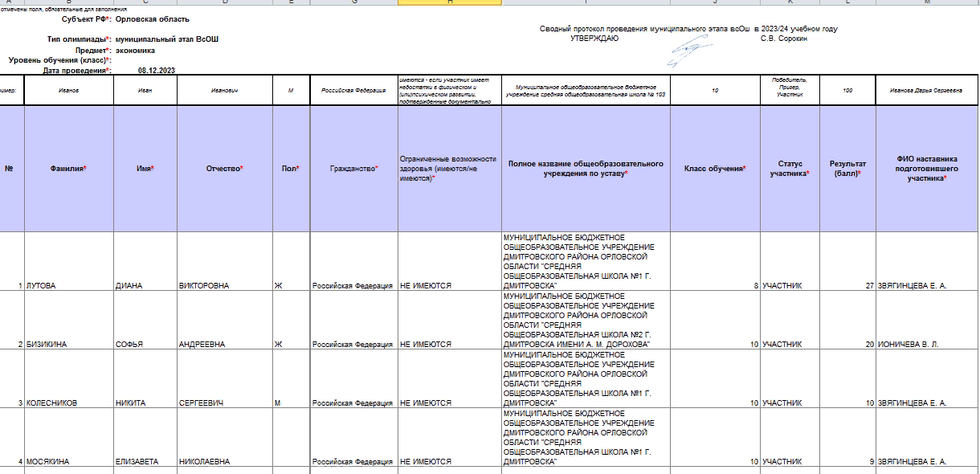
Task: Select the example patronymic "Иванович"
Action: 225,91
